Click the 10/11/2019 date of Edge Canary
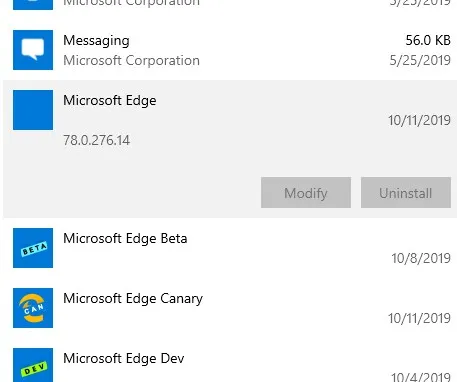 tap(419, 318)
